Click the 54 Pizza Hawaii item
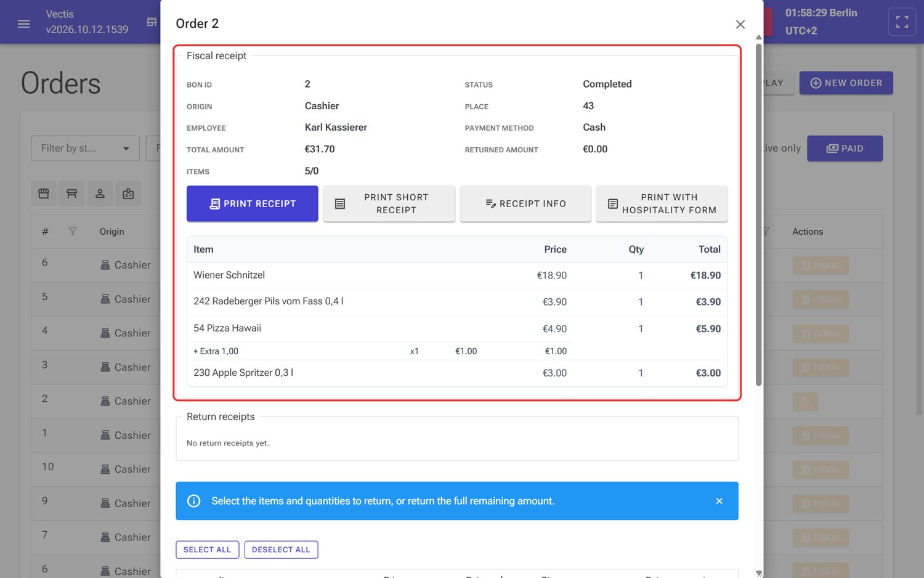Screen dimensions: 924x578 tap(457, 328)
